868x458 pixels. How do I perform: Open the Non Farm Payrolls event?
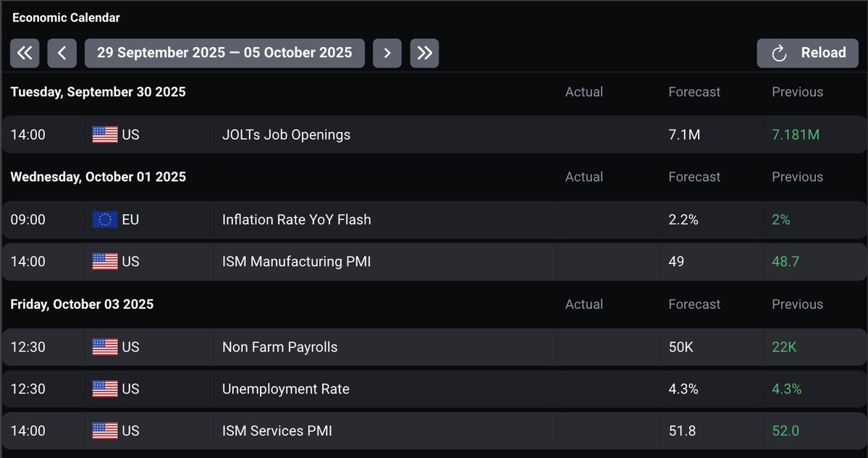tap(279, 347)
